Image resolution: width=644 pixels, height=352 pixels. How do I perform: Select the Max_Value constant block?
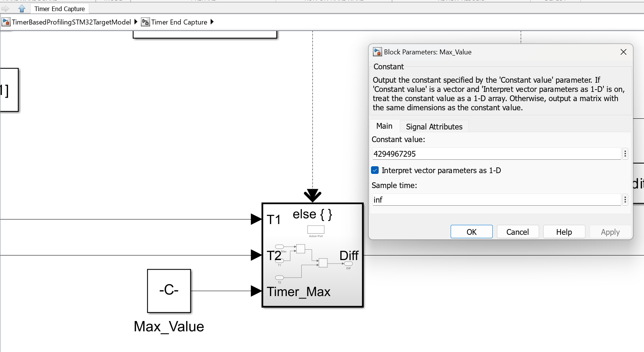point(168,291)
